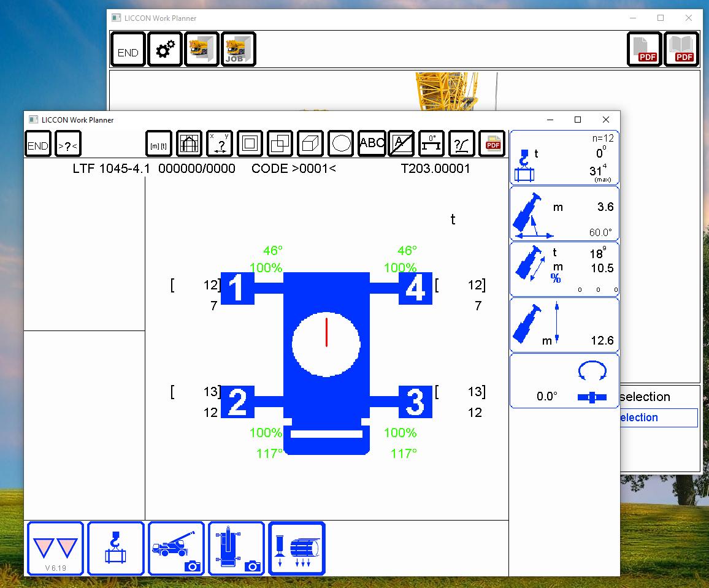
Task: Click the double triangle V 6.19 button
Action: [x=56, y=548]
